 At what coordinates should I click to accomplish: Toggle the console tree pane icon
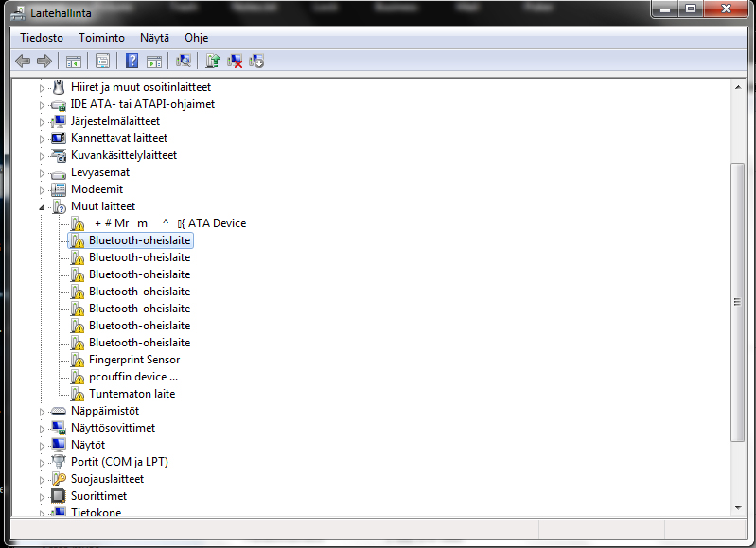point(74,62)
